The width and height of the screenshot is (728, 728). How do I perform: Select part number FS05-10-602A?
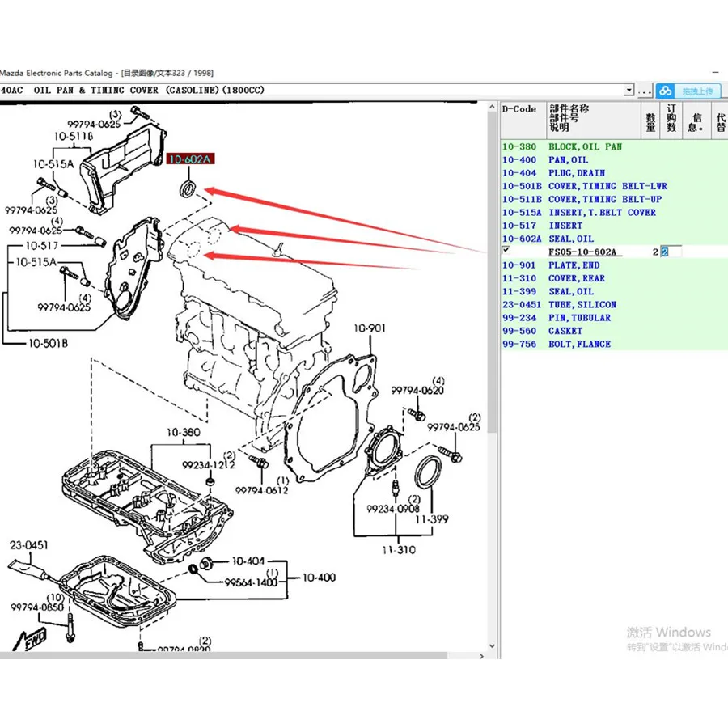click(582, 252)
